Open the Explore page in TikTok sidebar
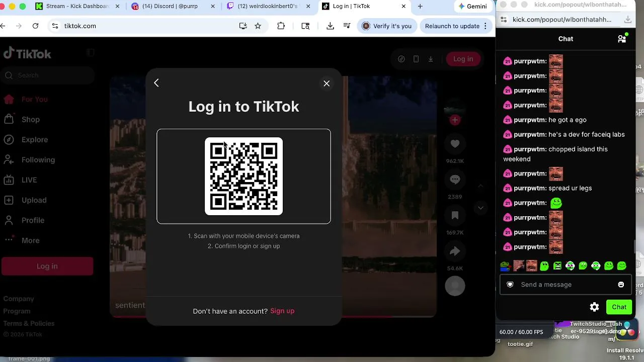The height and width of the screenshot is (362, 644). (26, 139)
